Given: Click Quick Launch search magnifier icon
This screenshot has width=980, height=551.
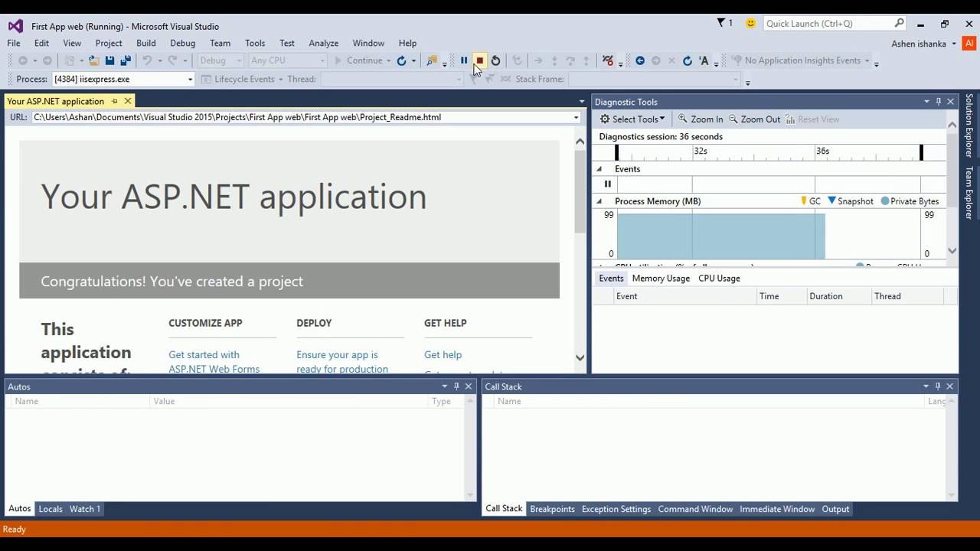Looking at the screenshot, I should click(x=900, y=23).
